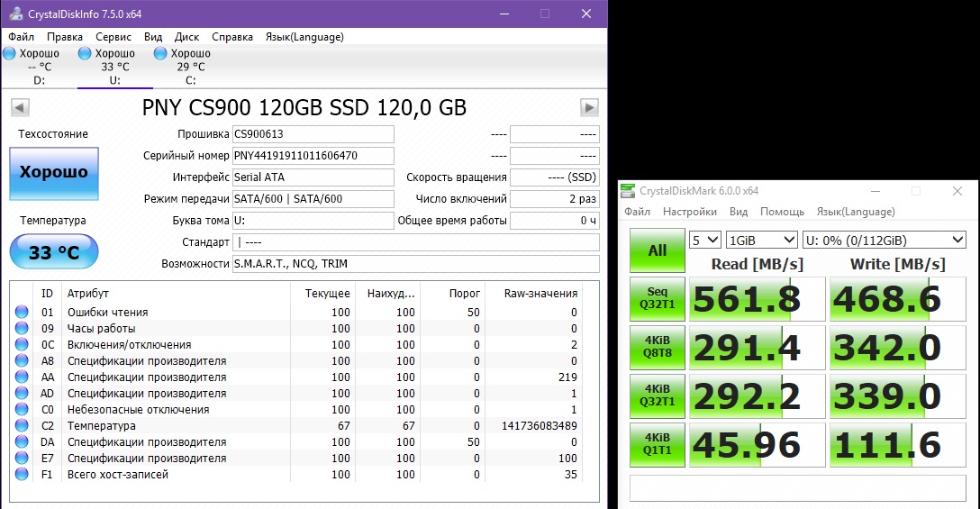
Task: Click the Прошивка field CS900613
Action: pyautogui.click(x=313, y=134)
